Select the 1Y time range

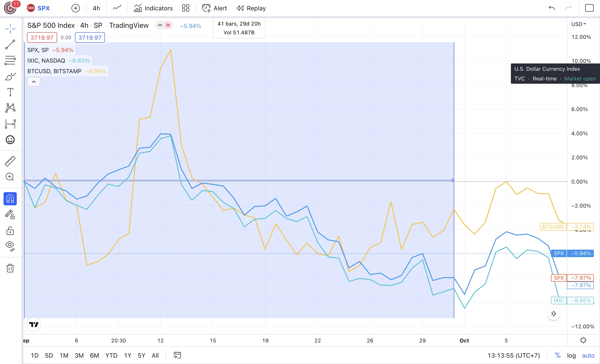(127, 355)
